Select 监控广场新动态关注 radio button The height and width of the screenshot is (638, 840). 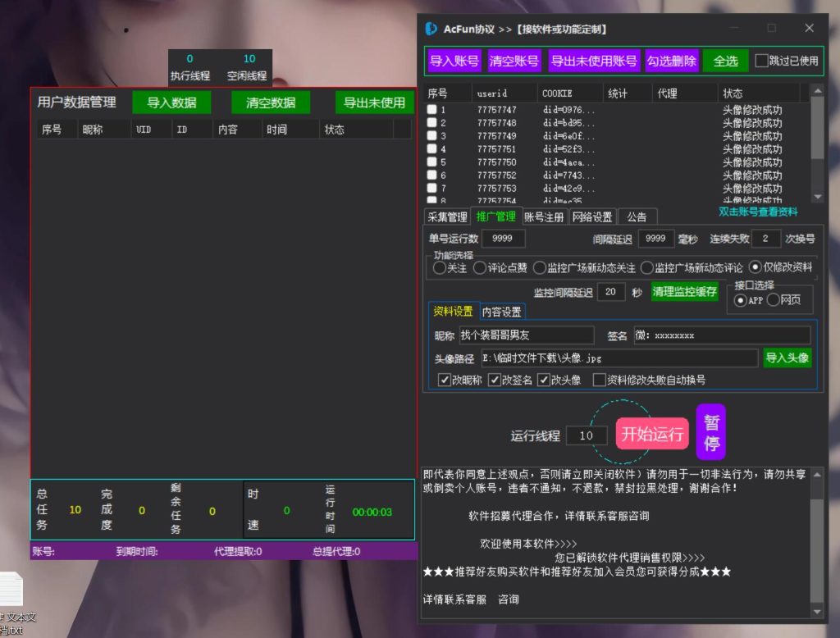tap(540, 267)
